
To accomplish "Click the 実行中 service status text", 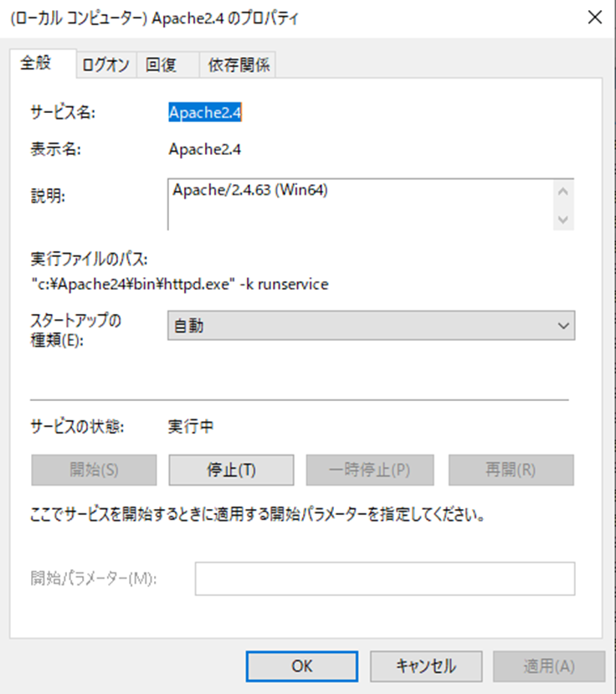I will tap(191, 426).
